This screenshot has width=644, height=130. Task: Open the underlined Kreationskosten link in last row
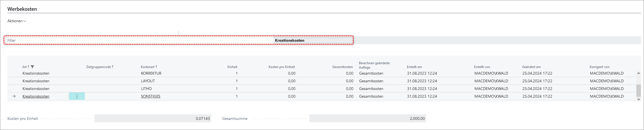point(36,96)
